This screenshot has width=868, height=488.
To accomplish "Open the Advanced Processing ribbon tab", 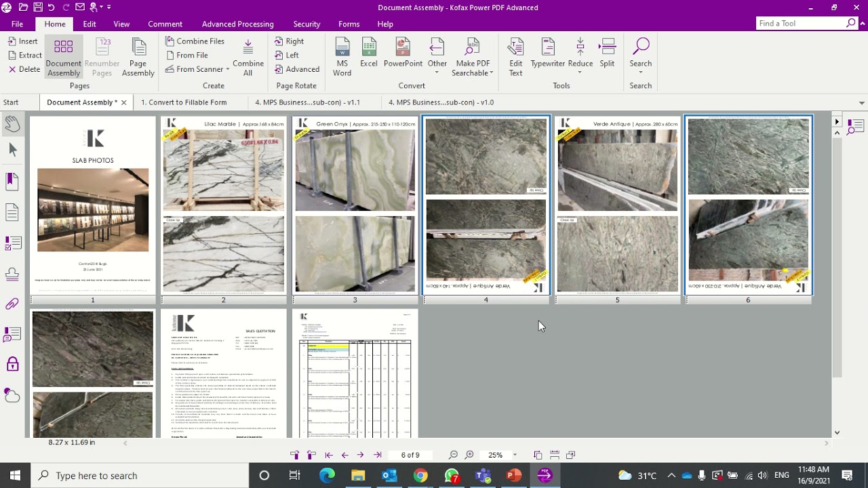I will tap(237, 24).
